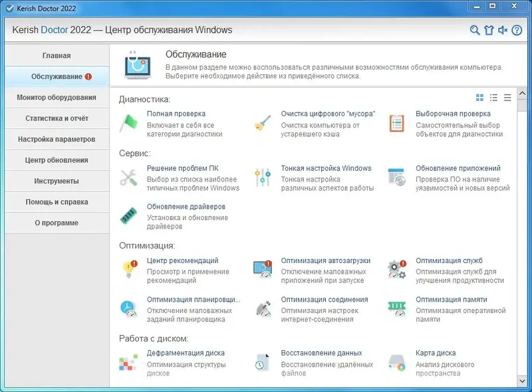Open the skin theme shirt icon

click(x=489, y=30)
